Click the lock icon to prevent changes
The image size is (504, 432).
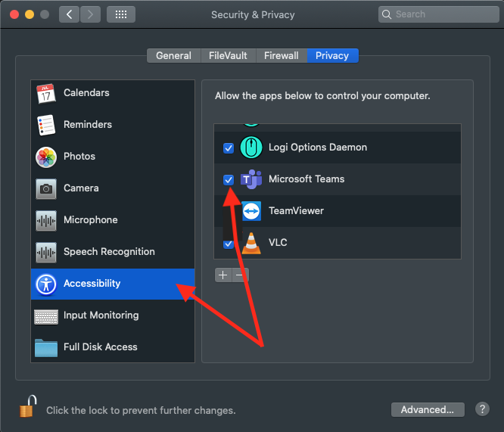tap(27, 407)
